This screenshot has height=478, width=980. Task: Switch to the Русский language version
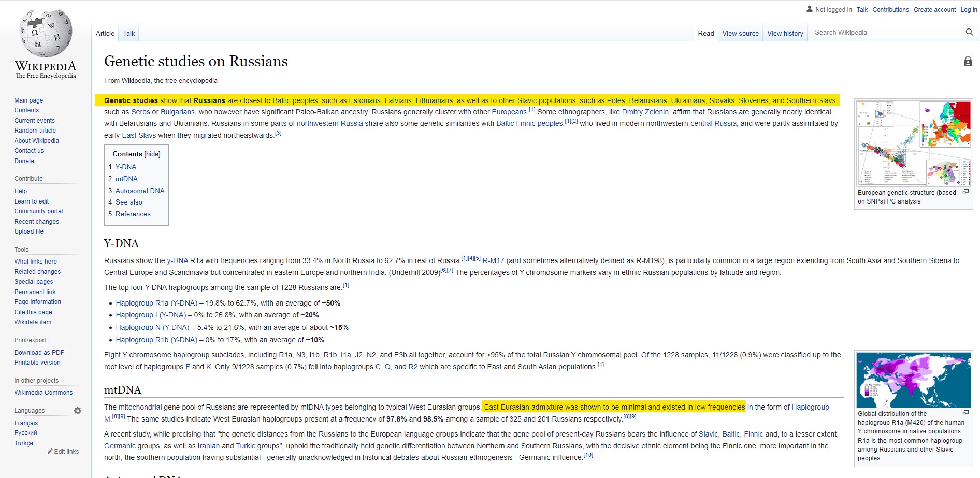click(26, 433)
